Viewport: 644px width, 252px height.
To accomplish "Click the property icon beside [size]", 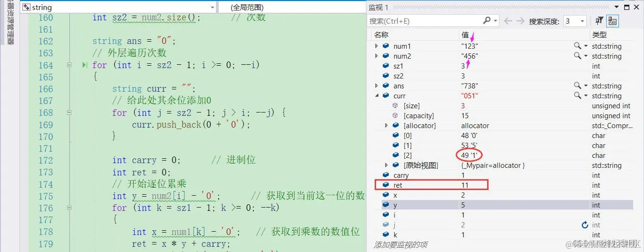I will pos(396,105).
